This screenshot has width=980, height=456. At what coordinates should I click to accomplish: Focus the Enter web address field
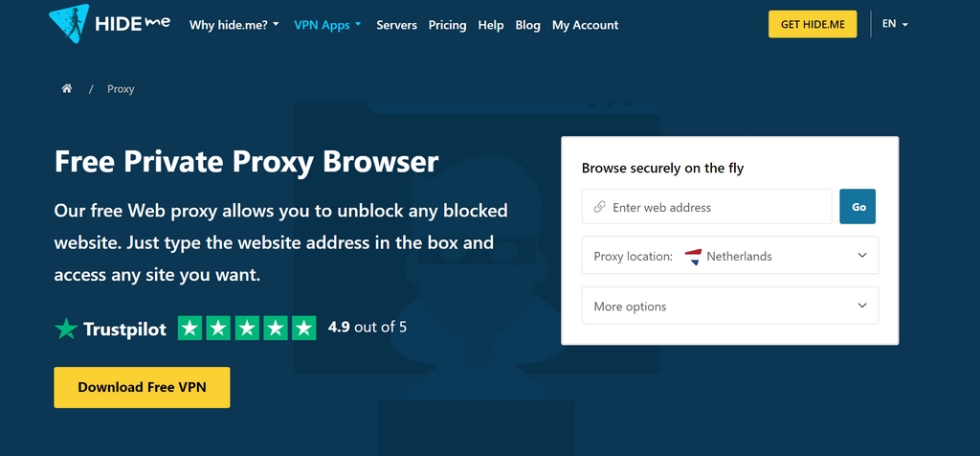tap(707, 206)
